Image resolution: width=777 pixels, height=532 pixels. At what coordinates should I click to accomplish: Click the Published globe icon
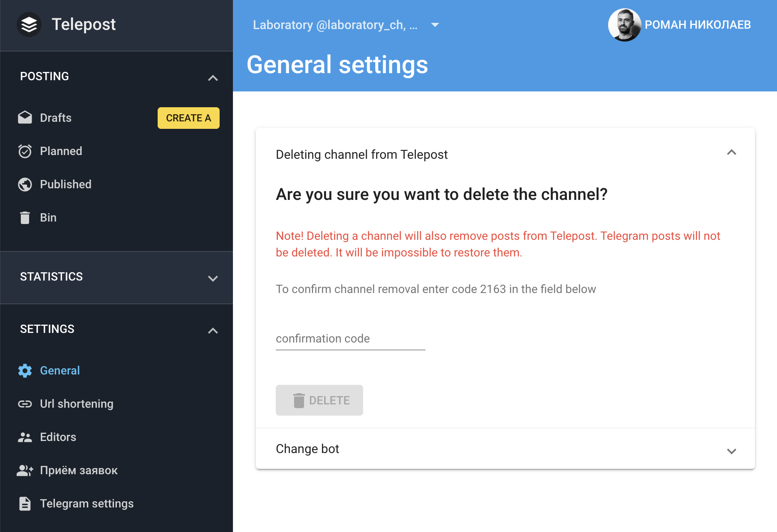point(25,184)
